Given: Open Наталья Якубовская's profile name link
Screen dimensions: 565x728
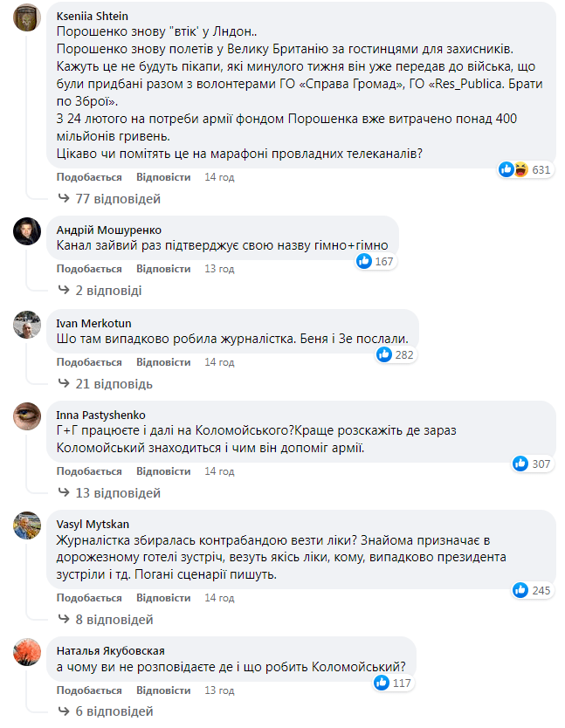Looking at the screenshot, I should click(111, 650).
